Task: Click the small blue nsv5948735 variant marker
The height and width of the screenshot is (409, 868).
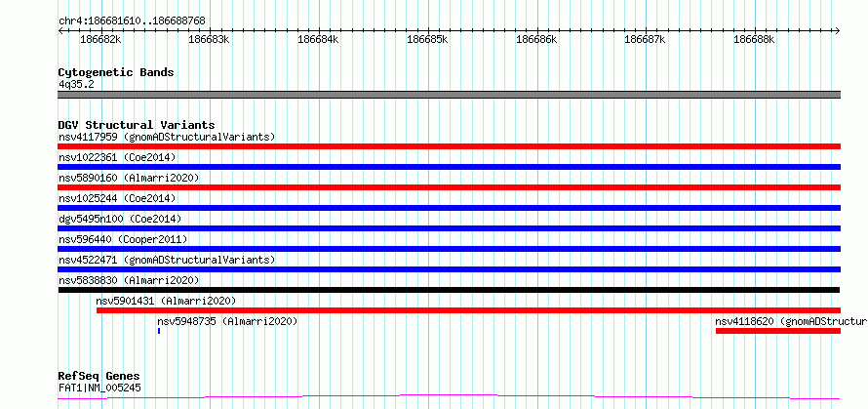Action: (x=159, y=331)
